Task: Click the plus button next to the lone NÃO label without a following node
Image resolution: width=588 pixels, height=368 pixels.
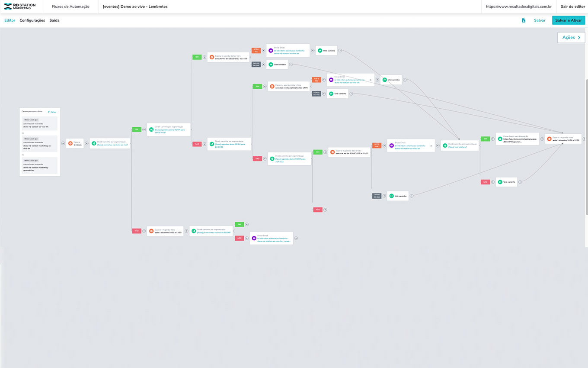Action: pos(325,210)
